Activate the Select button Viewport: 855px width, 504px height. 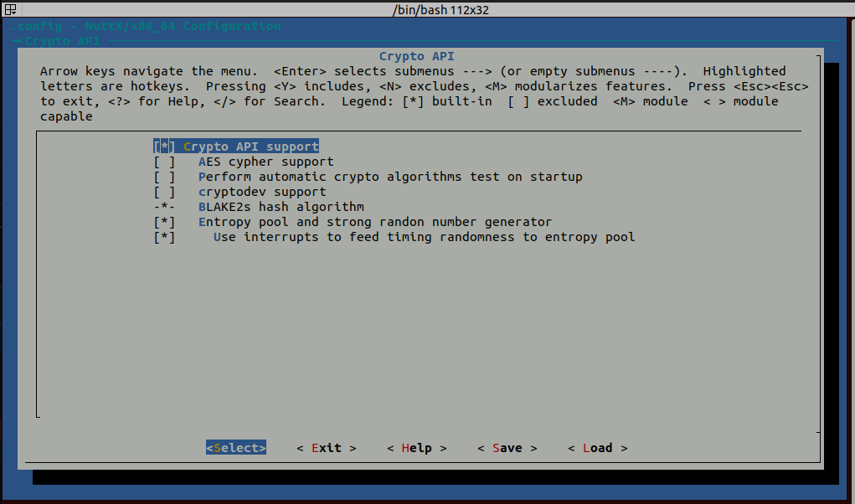(x=235, y=448)
